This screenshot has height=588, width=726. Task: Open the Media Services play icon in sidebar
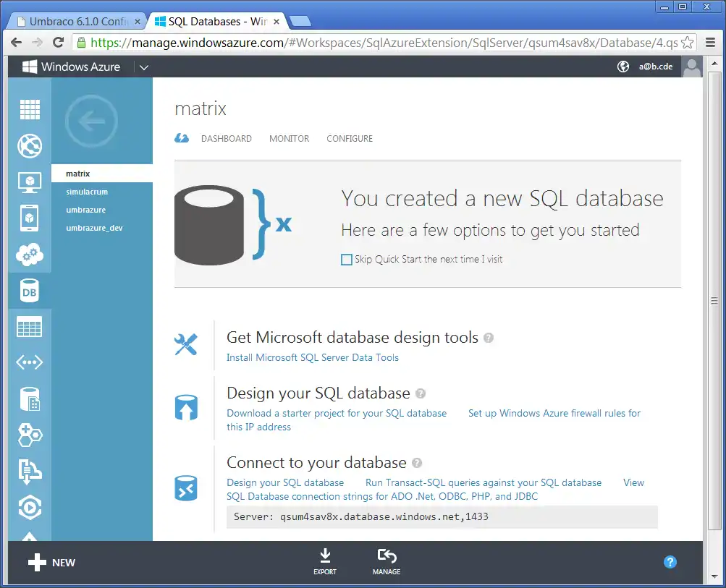pyautogui.click(x=30, y=508)
